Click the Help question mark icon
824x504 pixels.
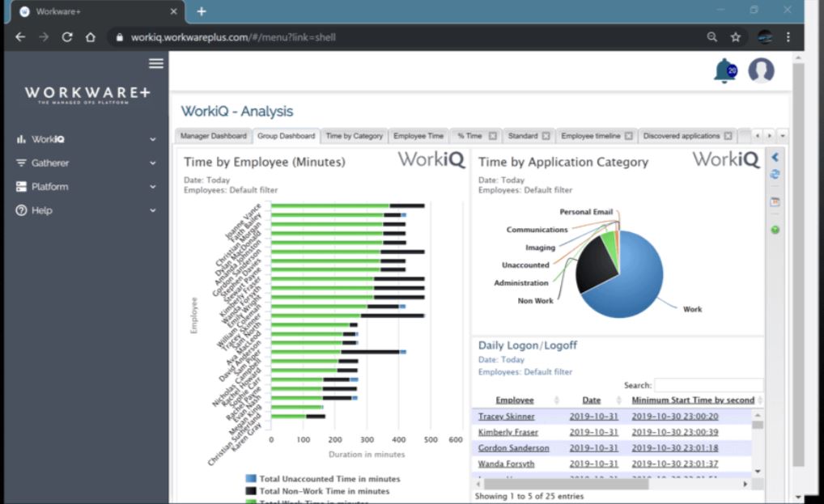point(21,210)
